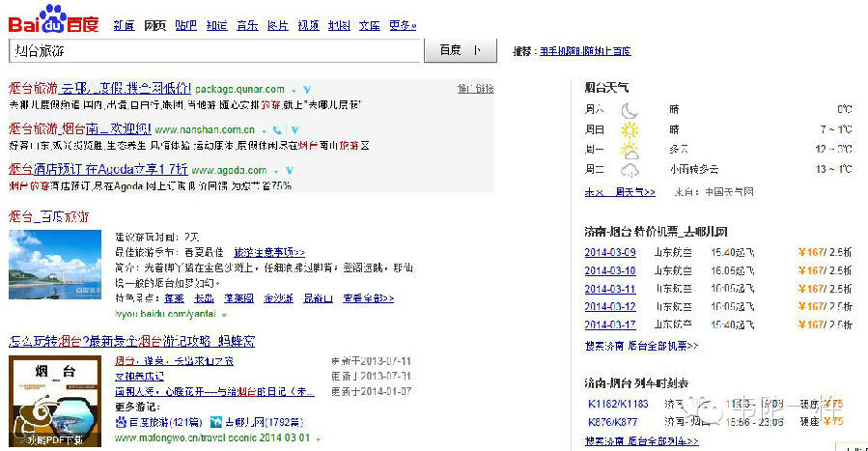Open the 昆嵛山 attraction link

tap(319, 298)
